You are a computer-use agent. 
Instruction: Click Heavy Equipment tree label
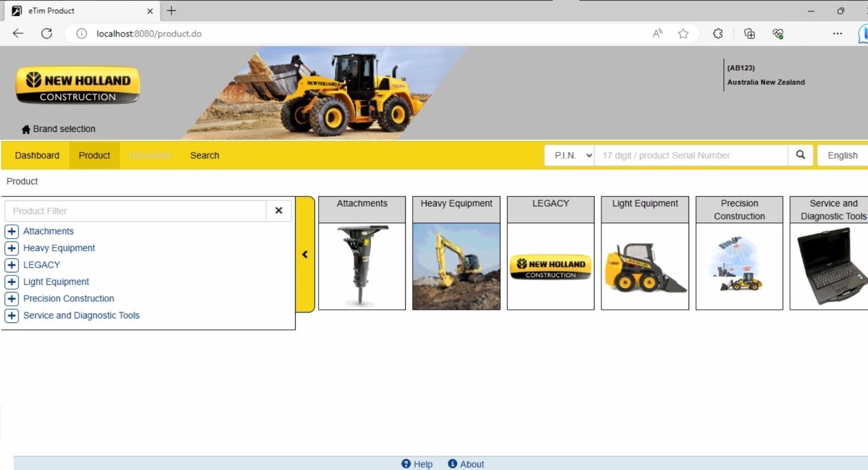pos(59,248)
